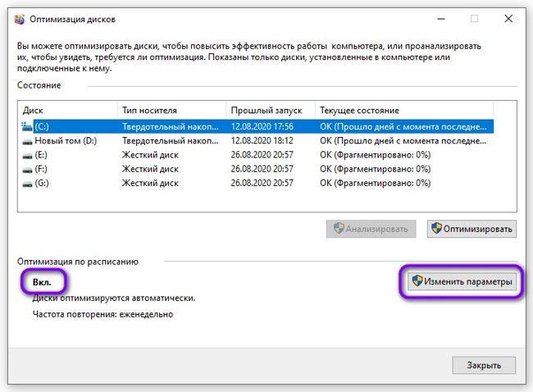Click Жесткий диск in the (E:) row

150,155
